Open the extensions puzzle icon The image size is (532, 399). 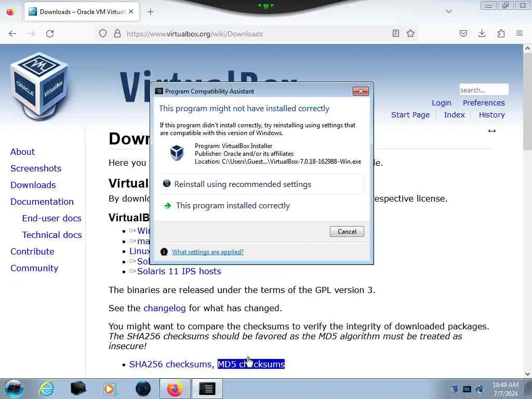tap(501, 33)
